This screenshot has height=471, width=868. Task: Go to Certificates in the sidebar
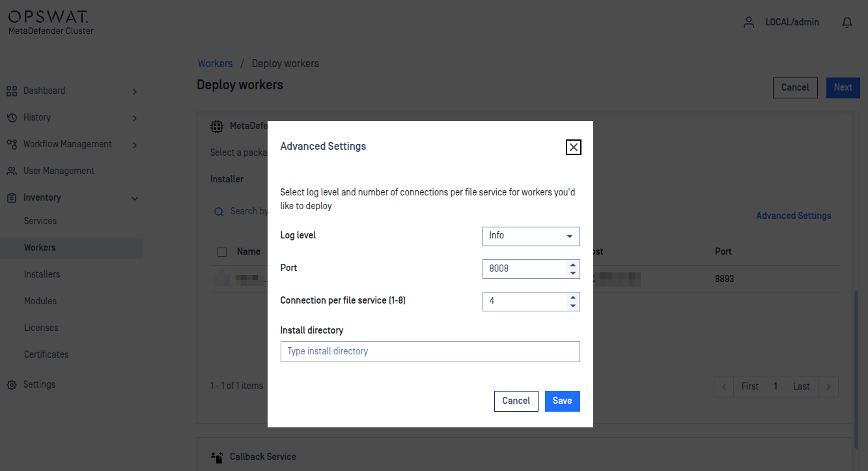coord(46,354)
